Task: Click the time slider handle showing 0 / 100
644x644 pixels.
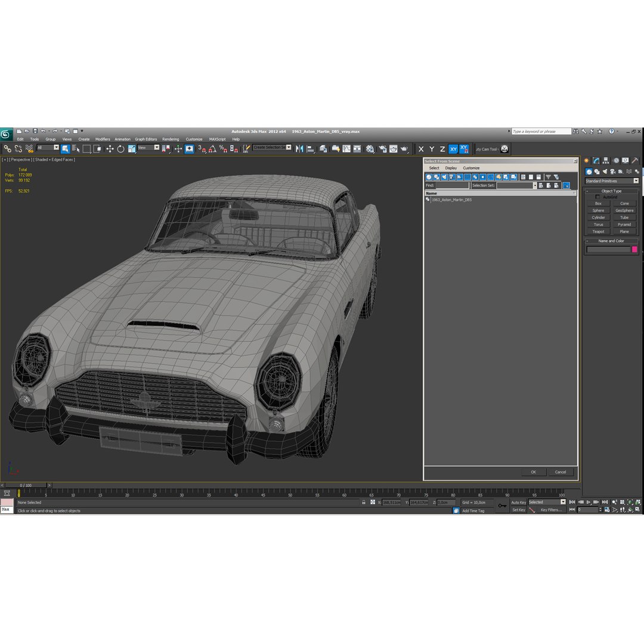Action: (x=26, y=485)
